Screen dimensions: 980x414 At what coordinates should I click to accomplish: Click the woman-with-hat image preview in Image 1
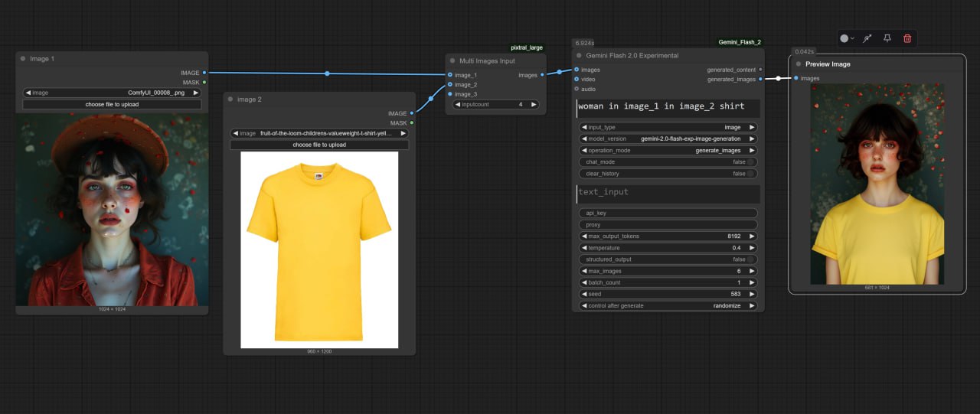tap(112, 209)
